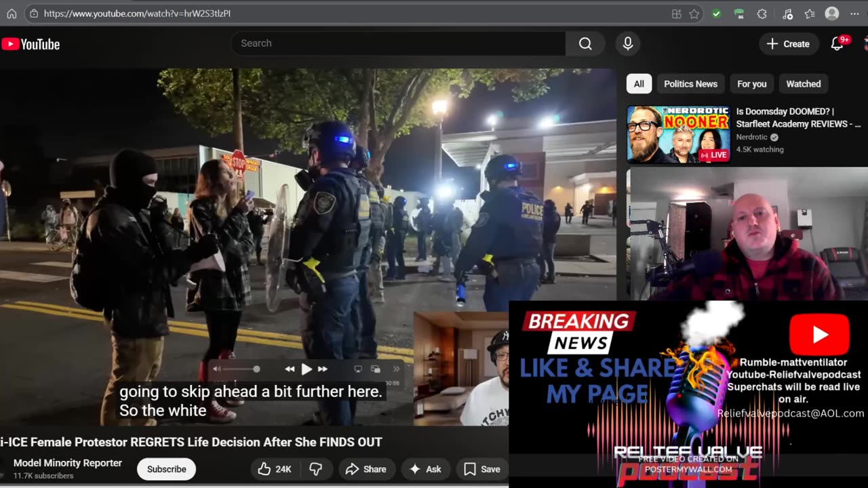Share the video

(x=366, y=469)
